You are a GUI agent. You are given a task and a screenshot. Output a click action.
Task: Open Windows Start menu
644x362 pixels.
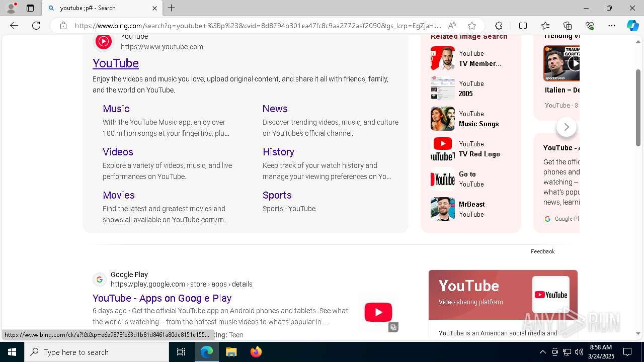(x=12, y=352)
